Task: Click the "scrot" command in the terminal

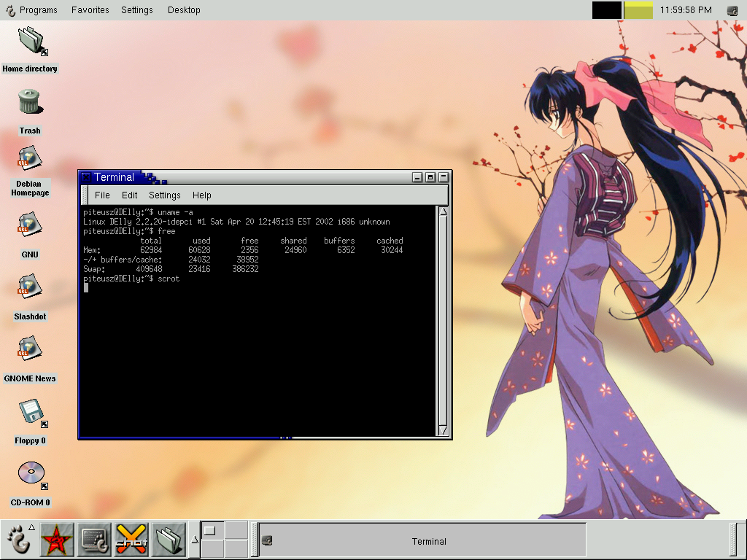Action: 169,279
